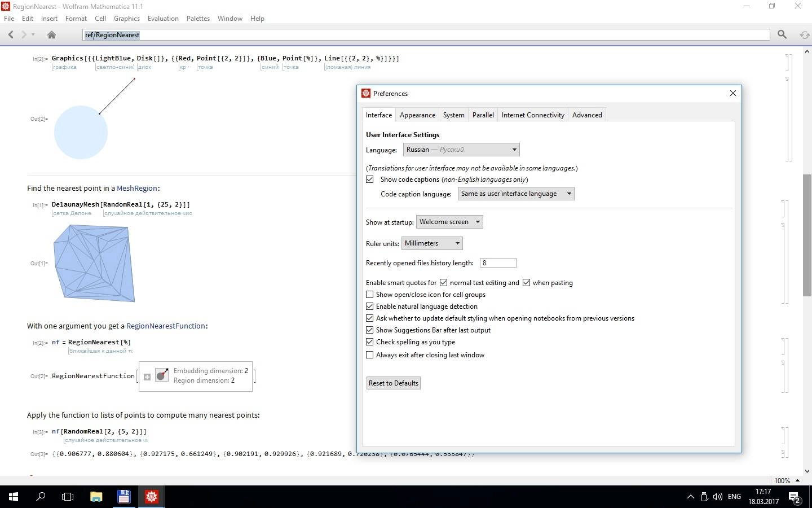Open the Windows Start menu
The image size is (812, 508).
click(x=14, y=497)
